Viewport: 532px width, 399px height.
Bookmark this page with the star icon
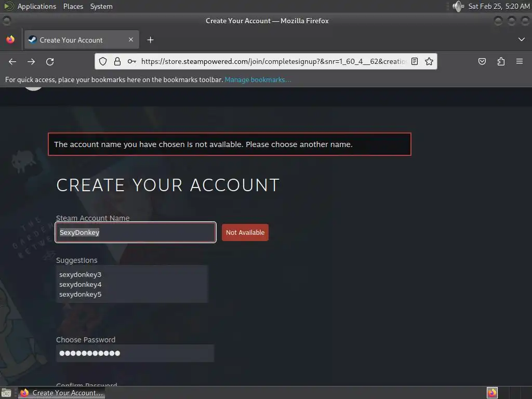(x=429, y=61)
